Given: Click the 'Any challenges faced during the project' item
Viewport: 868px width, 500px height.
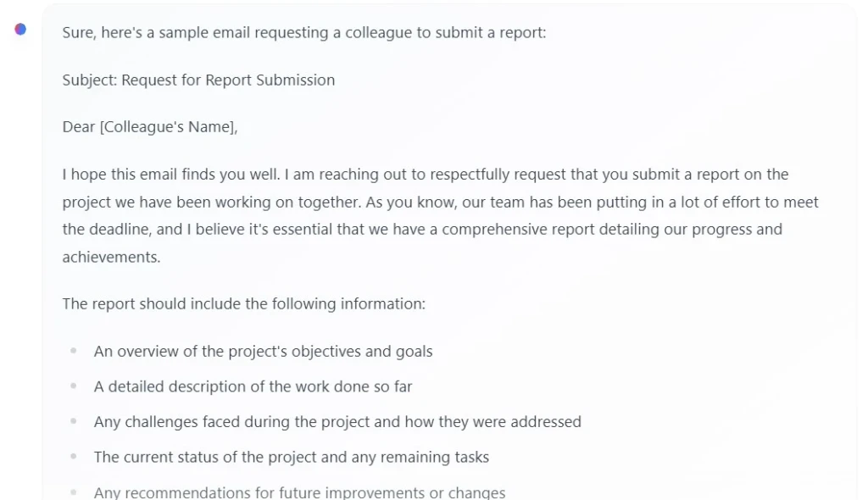Looking at the screenshot, I should coord(337,422).
